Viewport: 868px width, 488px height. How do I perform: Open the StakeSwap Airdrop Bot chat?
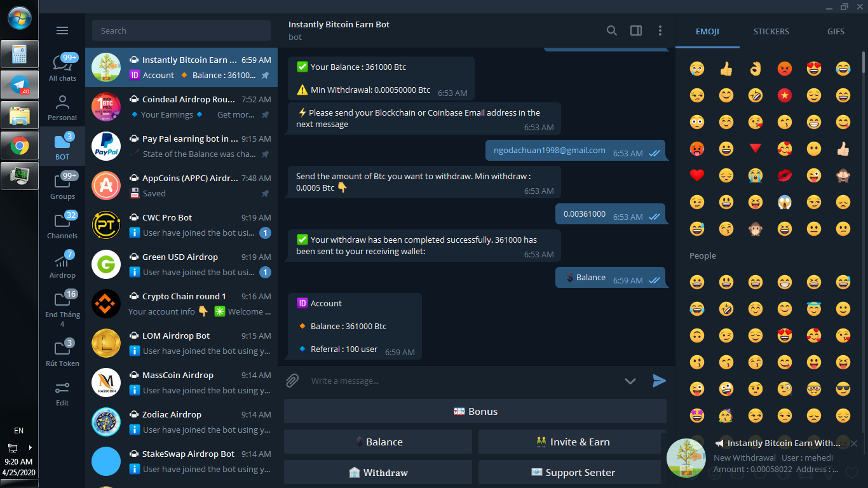pyautogui.click(x=181, y=461)
